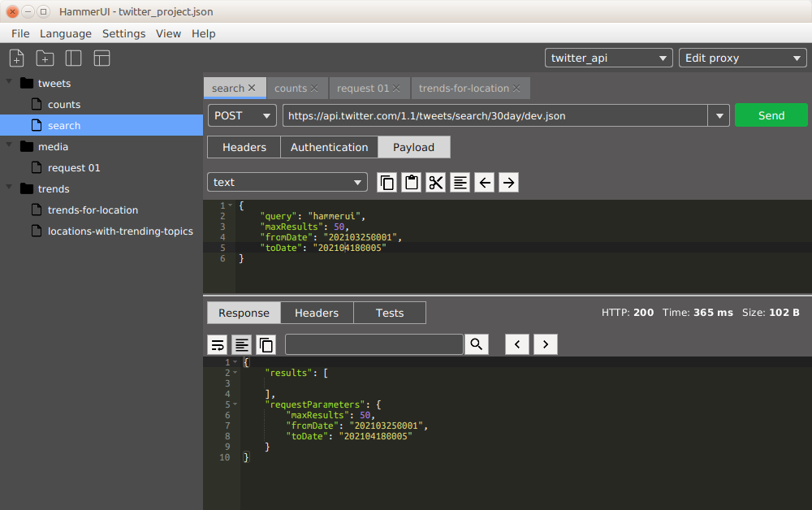Click the format payload text icon

point(460,183)
